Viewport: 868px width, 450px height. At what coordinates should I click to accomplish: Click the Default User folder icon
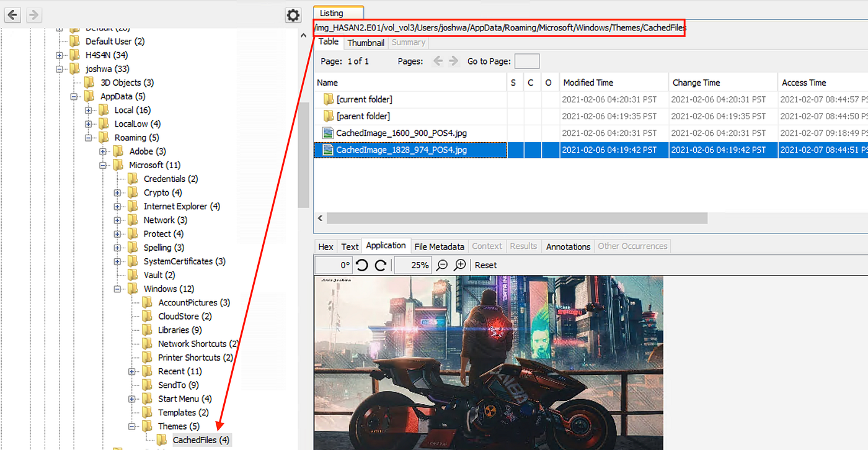pos(74,41)
